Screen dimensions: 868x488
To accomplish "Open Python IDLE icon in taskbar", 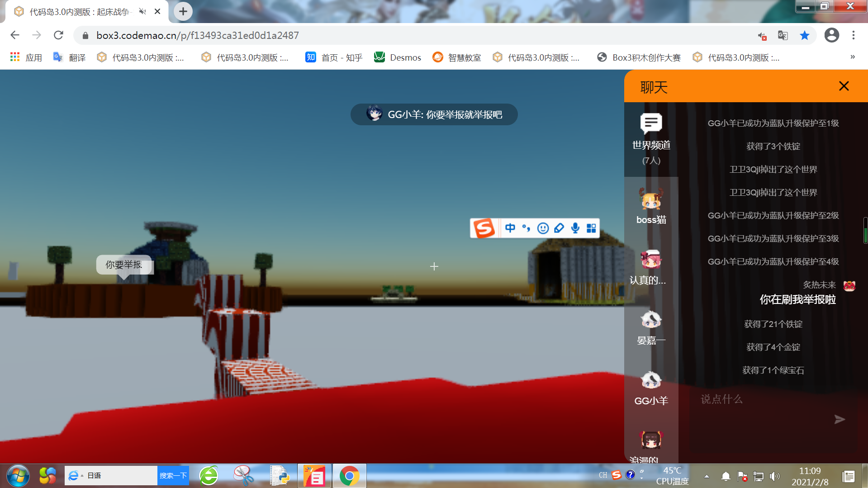I will pyautogui.click(x=279, y=476).
